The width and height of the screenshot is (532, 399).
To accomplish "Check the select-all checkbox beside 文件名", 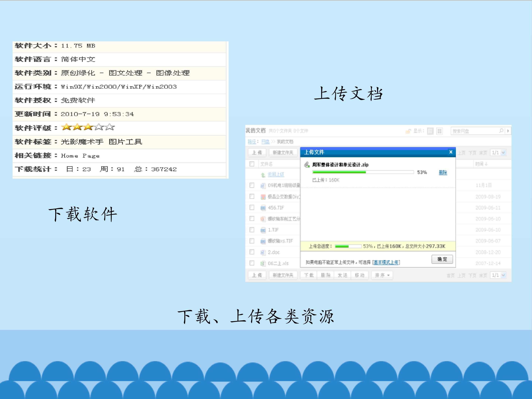I will pyautogui.click(x=252, y=164).
